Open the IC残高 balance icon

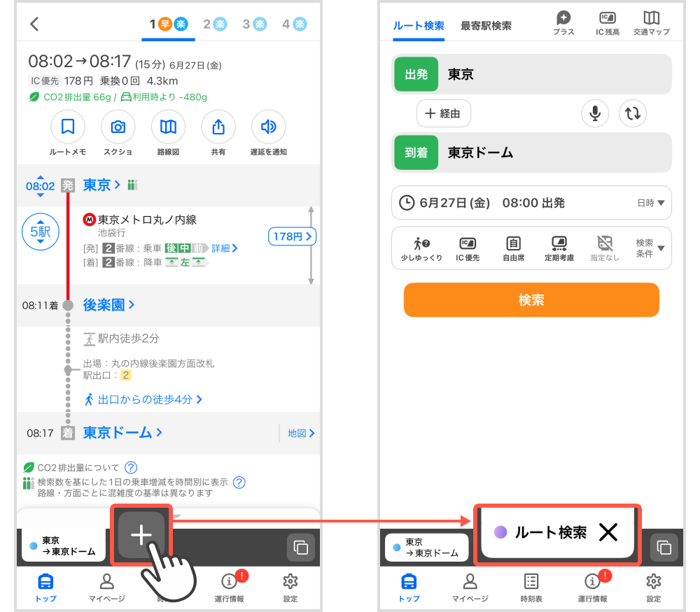[x=607, y=23]
